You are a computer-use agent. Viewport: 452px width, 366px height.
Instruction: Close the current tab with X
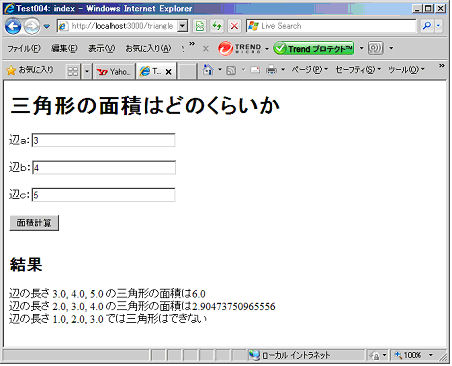click(169, 72)
